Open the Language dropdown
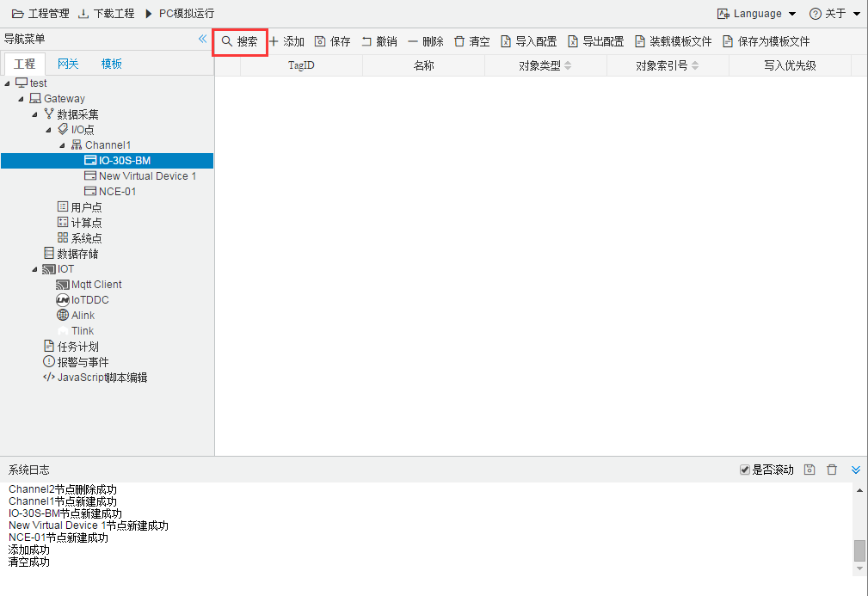The image size is (868, 596). coord(756,14)
